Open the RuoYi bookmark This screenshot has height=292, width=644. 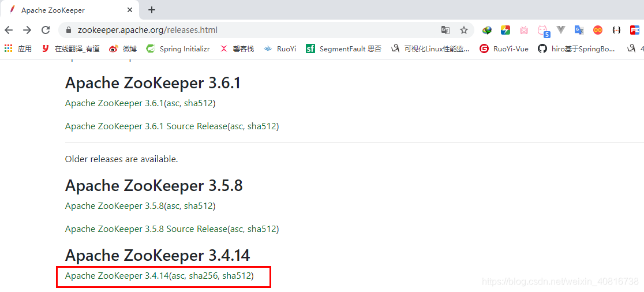(x=280, y=49)
